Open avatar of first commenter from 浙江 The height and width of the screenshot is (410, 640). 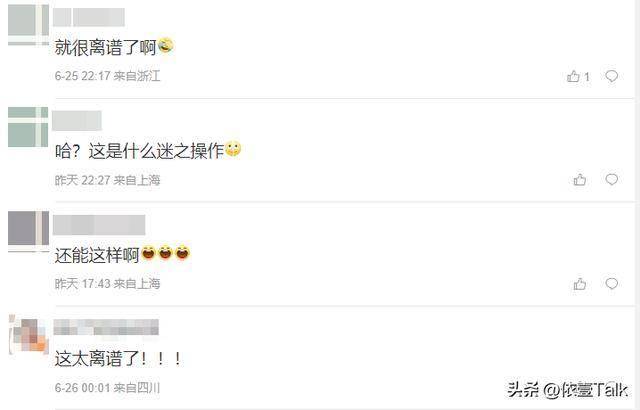[x=28, y=24]
